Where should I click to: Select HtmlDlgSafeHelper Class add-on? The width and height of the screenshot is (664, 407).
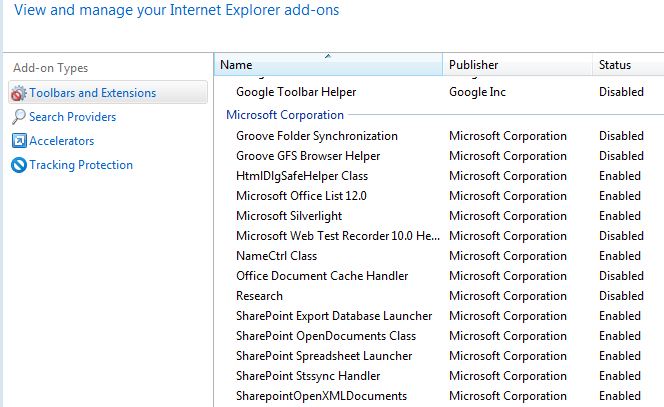pyautogui.click(x=302, y=176)
